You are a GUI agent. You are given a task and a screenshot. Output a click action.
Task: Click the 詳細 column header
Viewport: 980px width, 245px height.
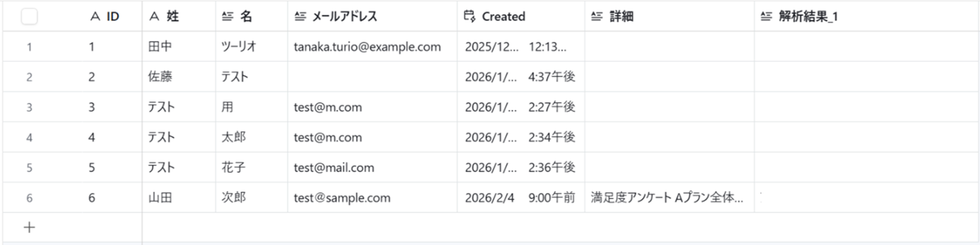pos(669,17)
